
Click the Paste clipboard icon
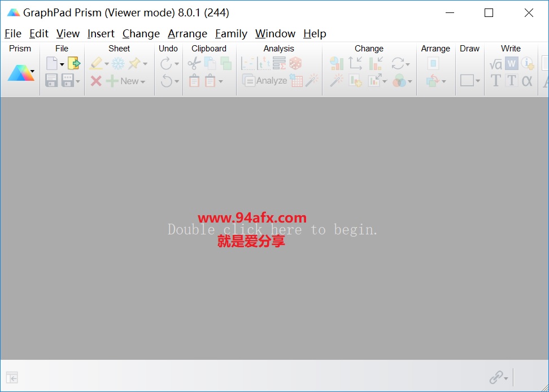pos(194,81)
